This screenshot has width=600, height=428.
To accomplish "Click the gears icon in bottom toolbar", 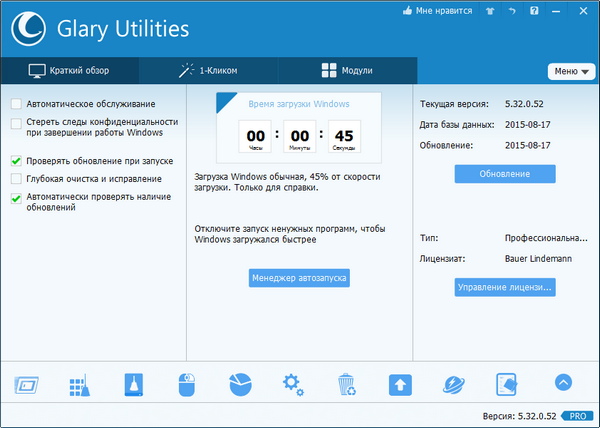I will 293,384.
